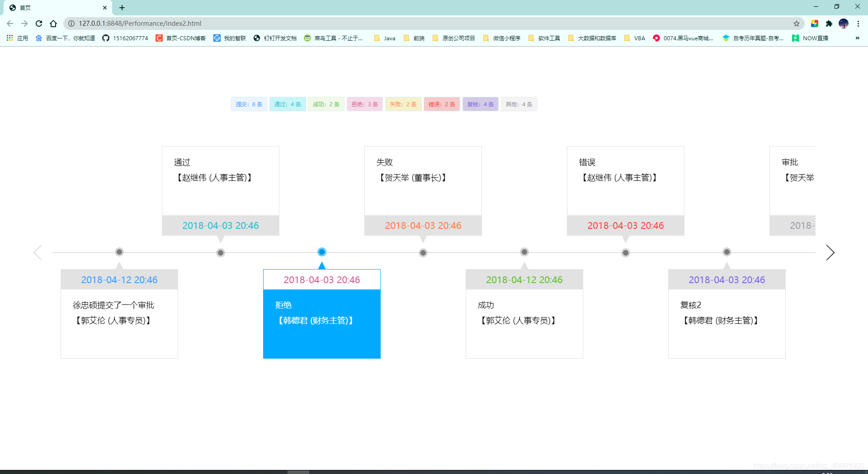Screen dimensions: 868x474
Task: Open the GitHub bookmark labeled 15162067774
Action: (x=125, y=38)
